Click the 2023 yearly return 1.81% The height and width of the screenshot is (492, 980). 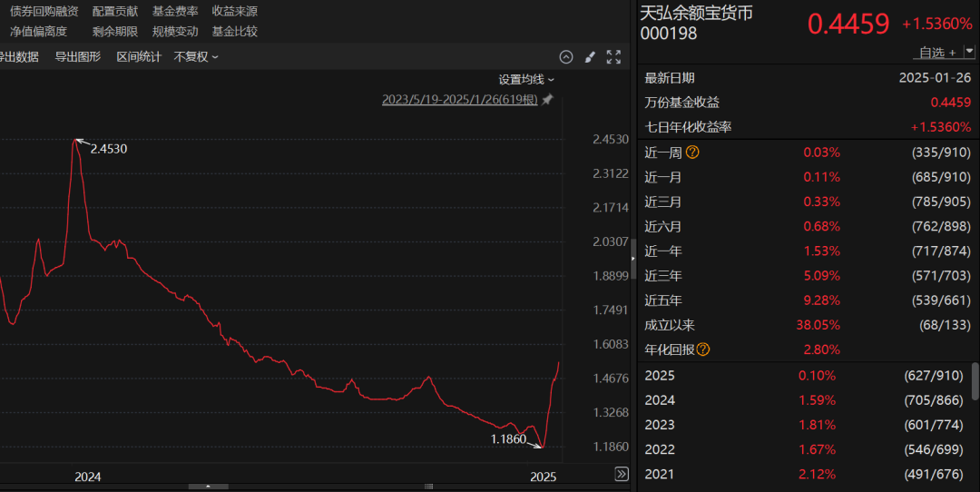[x=817, y=425]
